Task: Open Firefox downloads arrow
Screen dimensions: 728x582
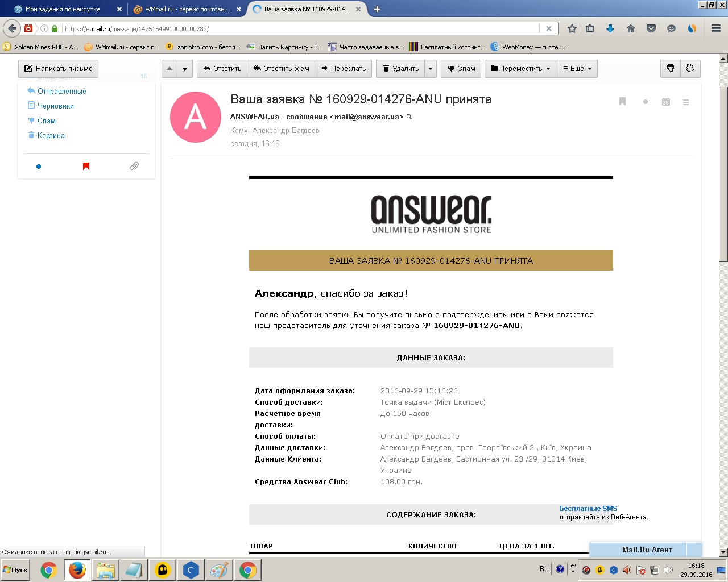Action: [610, 28]
